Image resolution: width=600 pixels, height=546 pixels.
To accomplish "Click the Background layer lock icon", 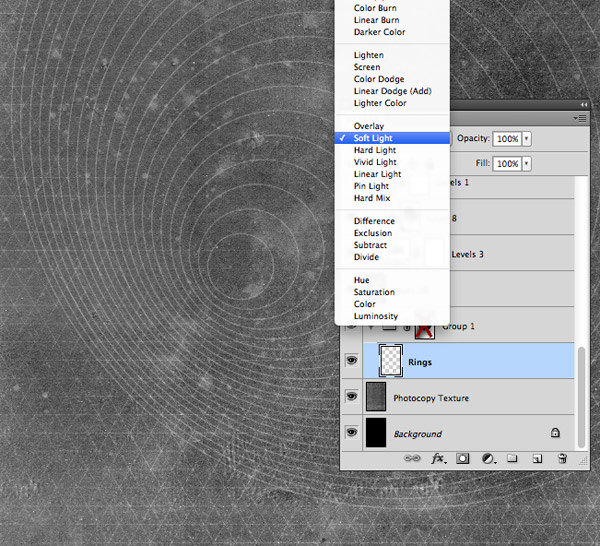I will click(554, 434).
